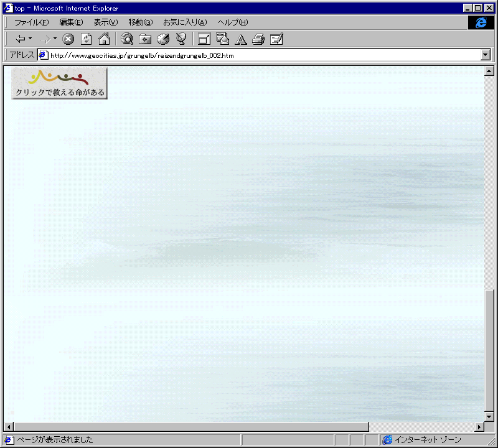Click the horizontal scrollbar thumb
Viewport: 498px width, 448px height.
[191, 427]
